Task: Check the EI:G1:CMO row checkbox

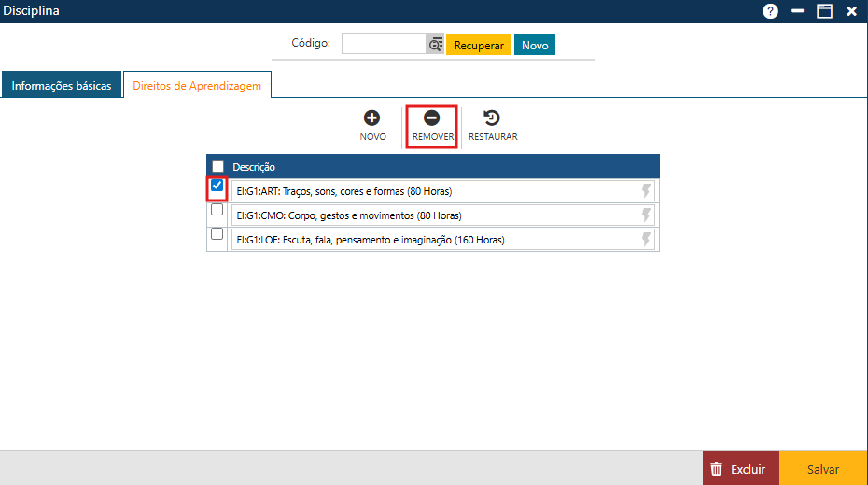Action: pos(217,210)
